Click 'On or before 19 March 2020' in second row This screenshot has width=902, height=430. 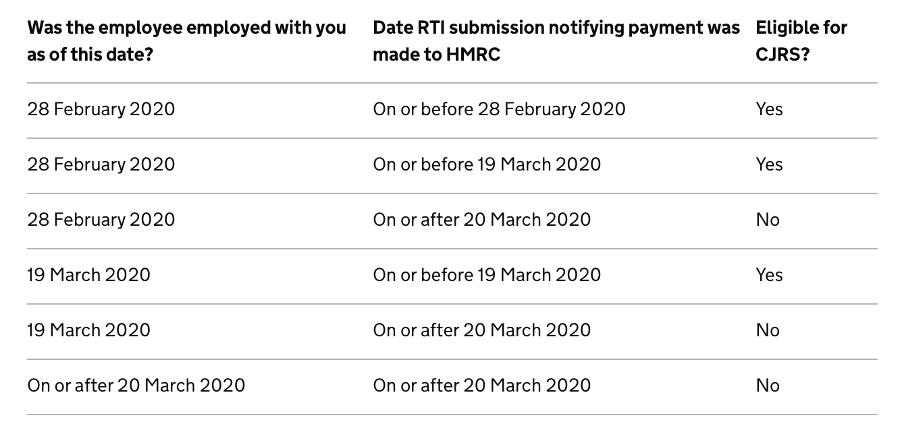click(x=487, y=165)
